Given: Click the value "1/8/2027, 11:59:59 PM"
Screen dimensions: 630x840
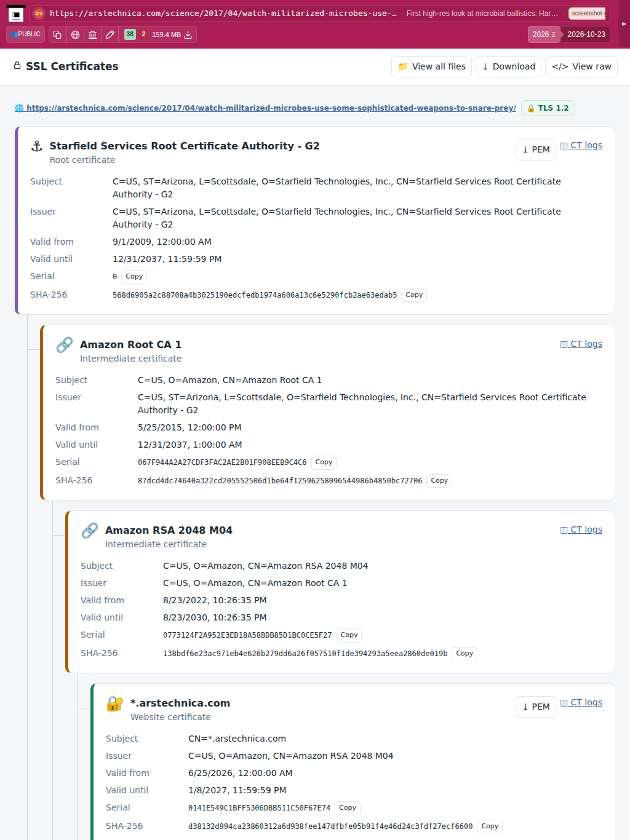Looking at the screenshot, I should click(237, 791).
